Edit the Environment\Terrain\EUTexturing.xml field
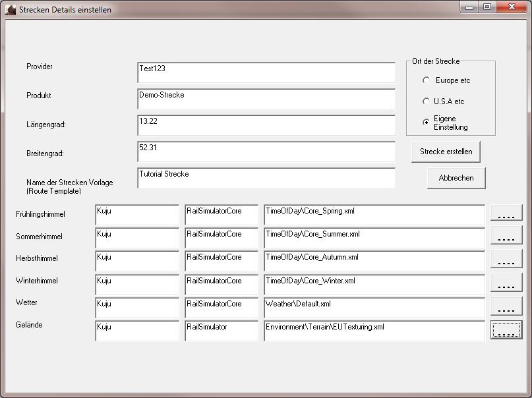This screenshot has width=532, height=398. [x=374, y=331]
